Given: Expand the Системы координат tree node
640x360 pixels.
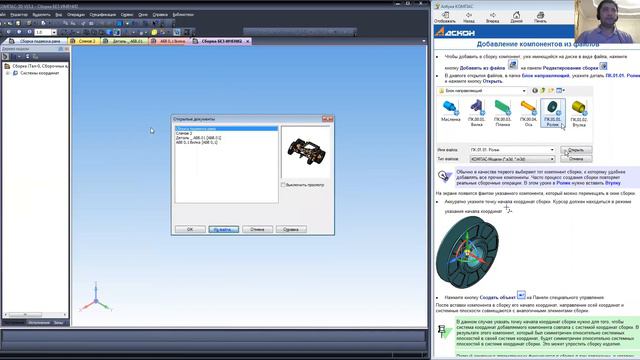Looking at the screenshot, I should 7,73.
